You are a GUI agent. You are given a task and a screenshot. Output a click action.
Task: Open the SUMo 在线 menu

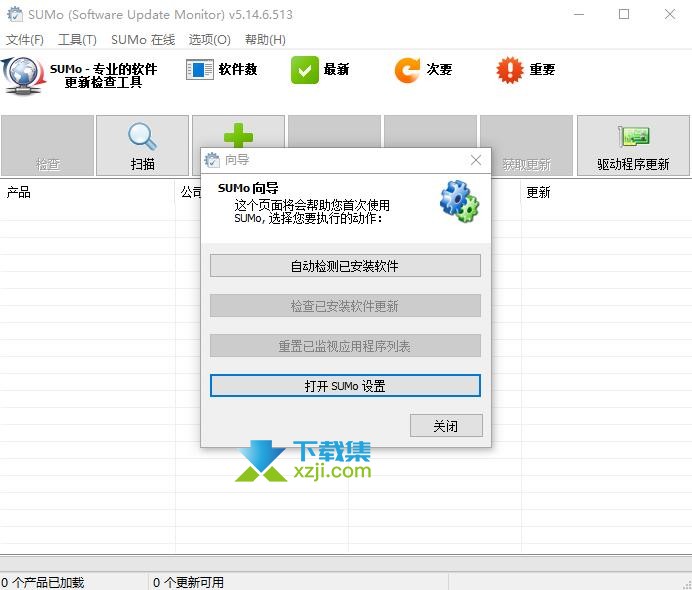143,40
